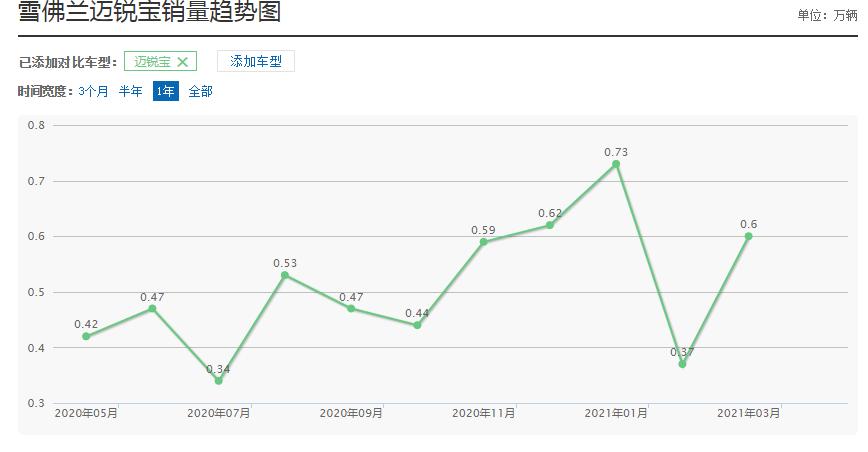Click the 0.44 data point on the chart
Screen dimensions: 868x452
[417, 325]
